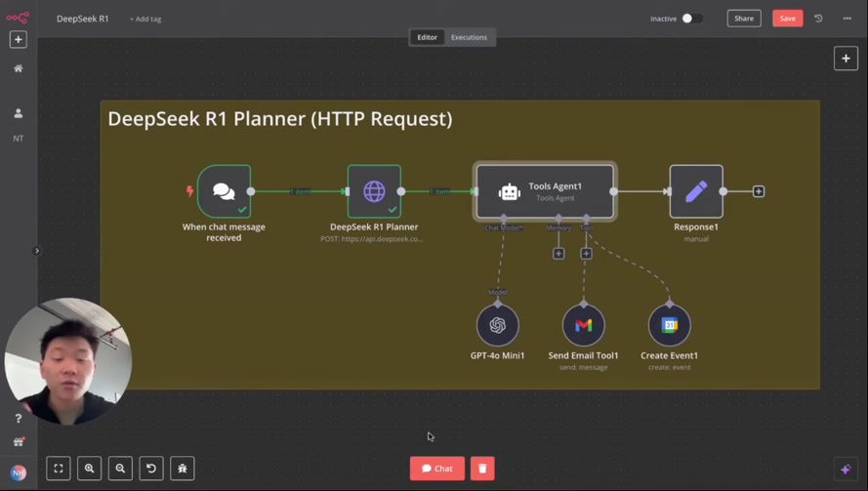Click the 'create: event' subtitle
868x491 pixels.
669,368
